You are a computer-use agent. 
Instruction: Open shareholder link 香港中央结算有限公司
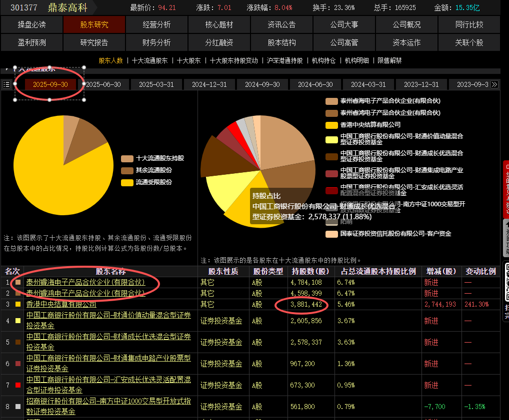[61, 304]
